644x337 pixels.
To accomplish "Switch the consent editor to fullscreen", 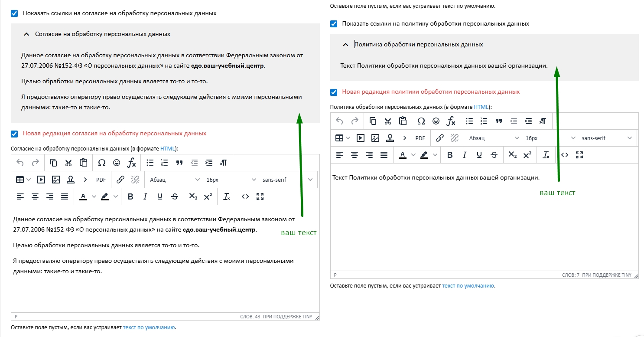I will tap(260, 196).
